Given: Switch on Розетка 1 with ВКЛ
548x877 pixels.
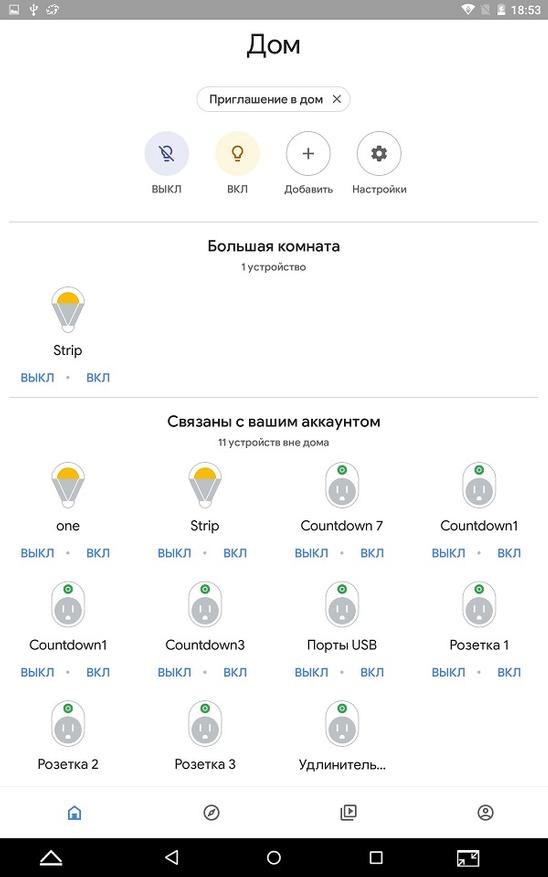Looking at the screenshot, I should click(x=509, y=672).
